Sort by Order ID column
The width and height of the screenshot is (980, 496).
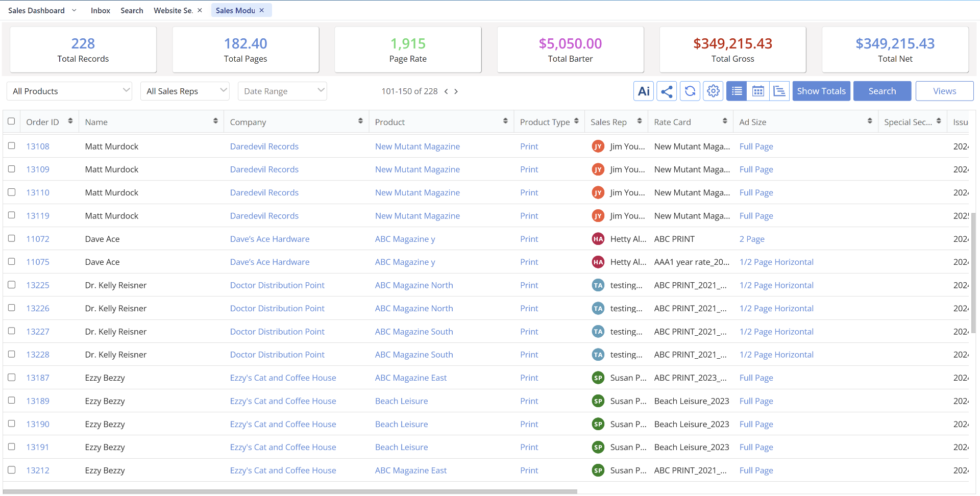(70, 121)
